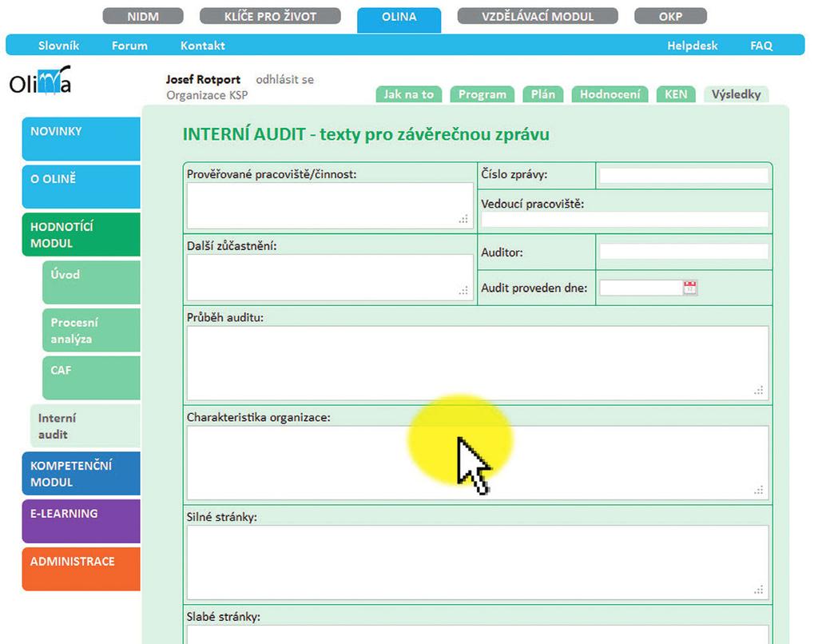Open HODNOTÍCÍ MODUL in the sidebar
The height and width of the screenshot is (644, 818).
(x=81, y=234)
